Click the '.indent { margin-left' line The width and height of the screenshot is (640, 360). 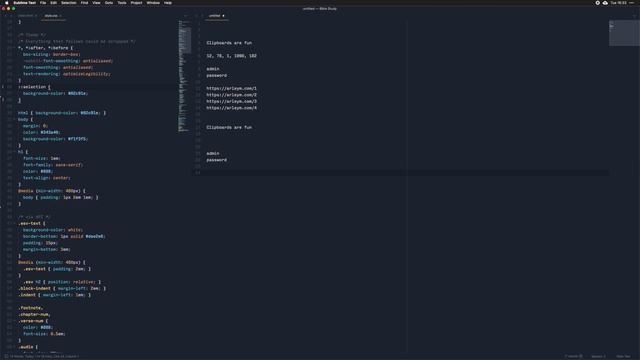point(54,295)
